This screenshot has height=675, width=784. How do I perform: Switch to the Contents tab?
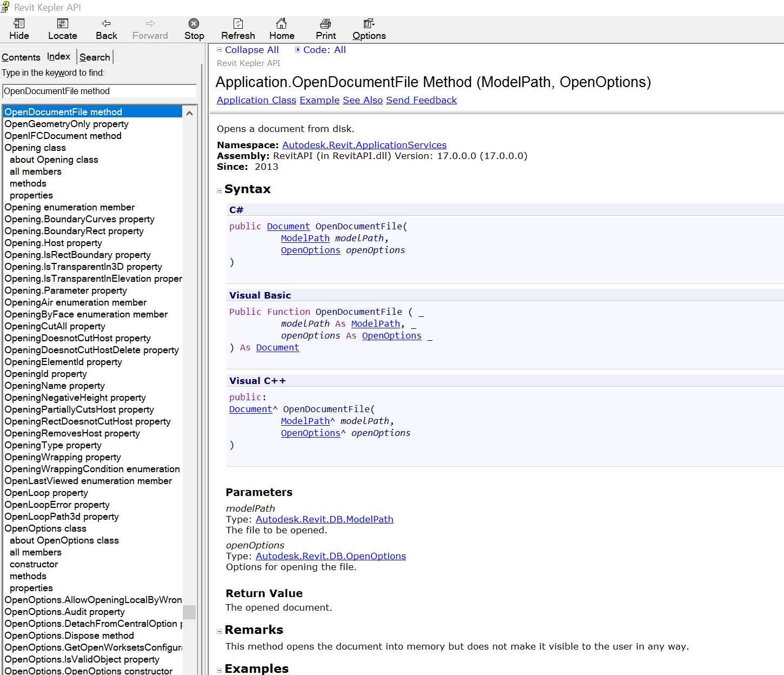21,57
